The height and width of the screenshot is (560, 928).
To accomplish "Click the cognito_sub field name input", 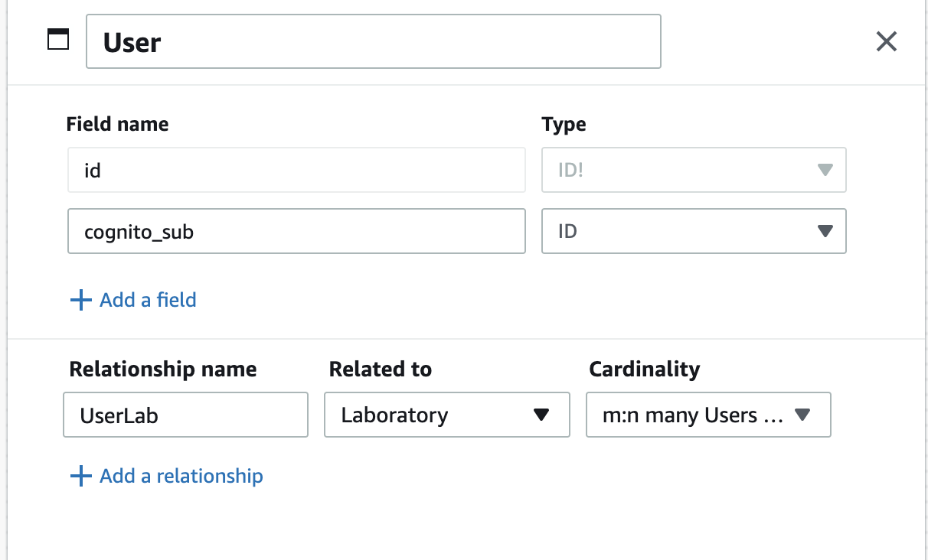I will pyautogui.click(x=296, y=231).
